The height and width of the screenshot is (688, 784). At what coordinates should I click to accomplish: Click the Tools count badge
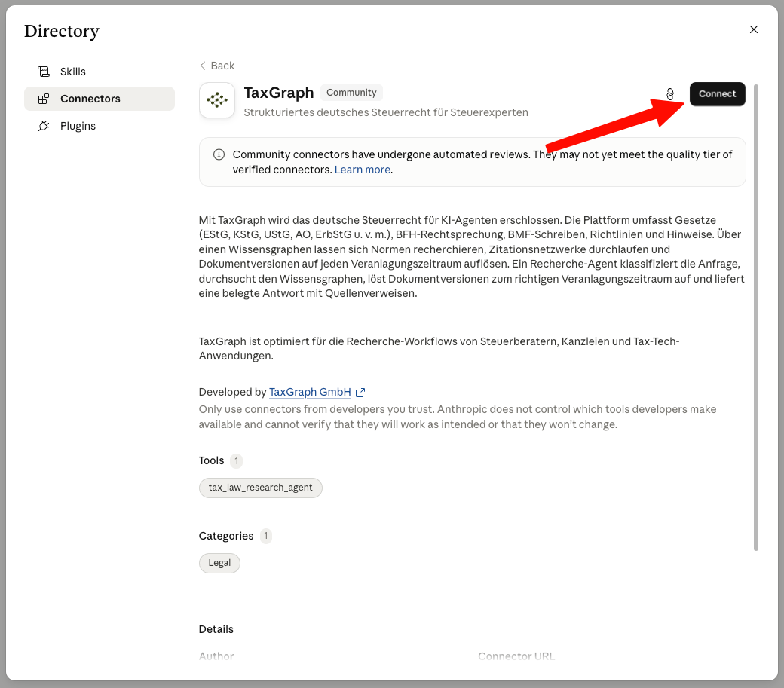point(237,460)
